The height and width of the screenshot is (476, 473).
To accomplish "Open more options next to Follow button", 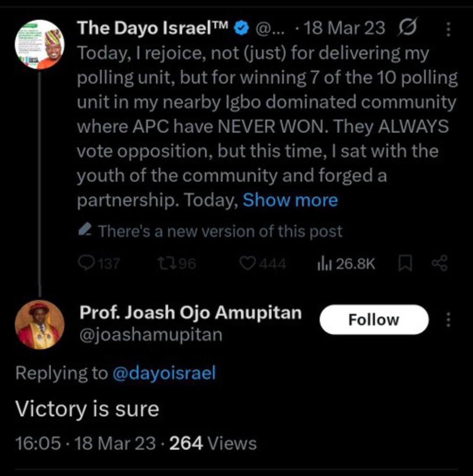I will click(448, 320).
